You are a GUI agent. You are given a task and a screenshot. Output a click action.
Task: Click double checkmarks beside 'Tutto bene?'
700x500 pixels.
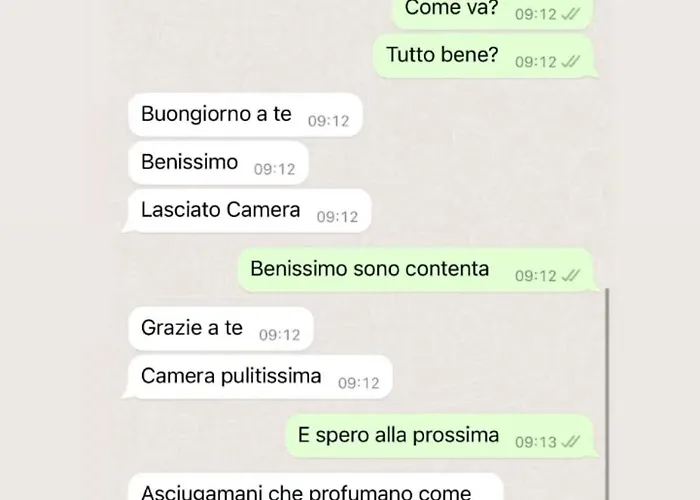[571, 62]
